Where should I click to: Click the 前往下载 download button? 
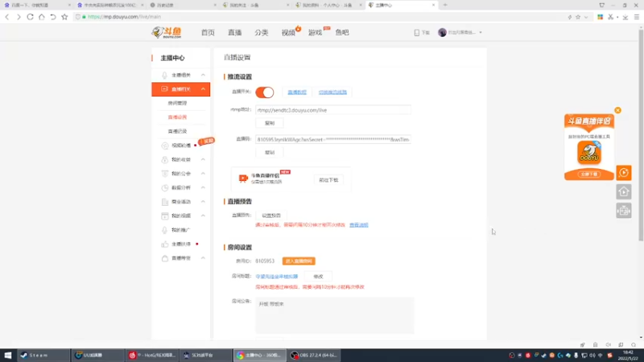click(328, 179)
